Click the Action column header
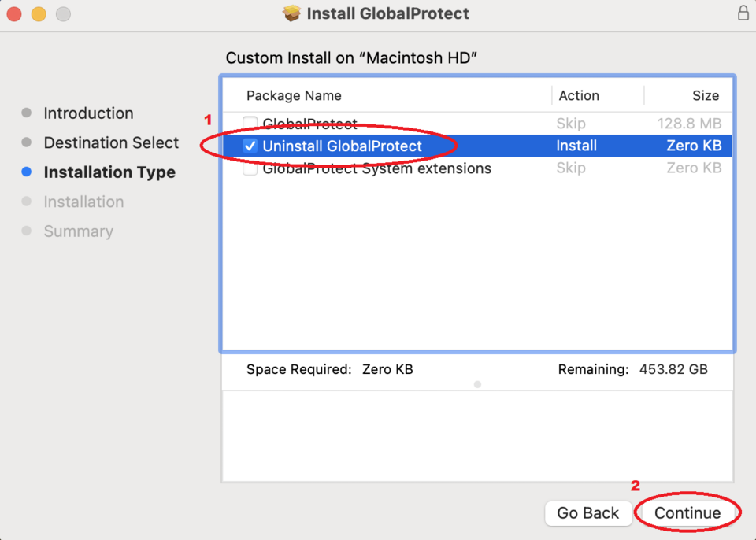756x540 pixels. (579, 95)
